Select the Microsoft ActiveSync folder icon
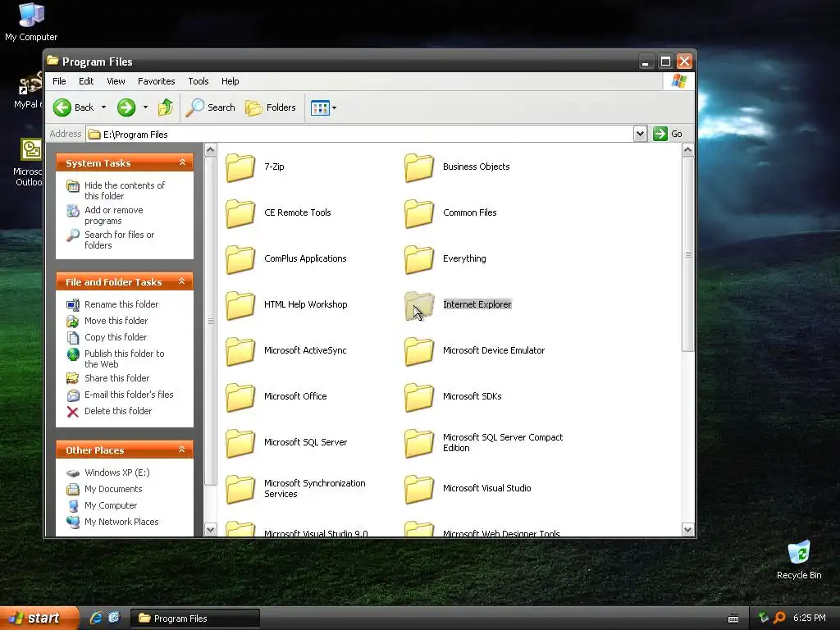 coord(240,351)
